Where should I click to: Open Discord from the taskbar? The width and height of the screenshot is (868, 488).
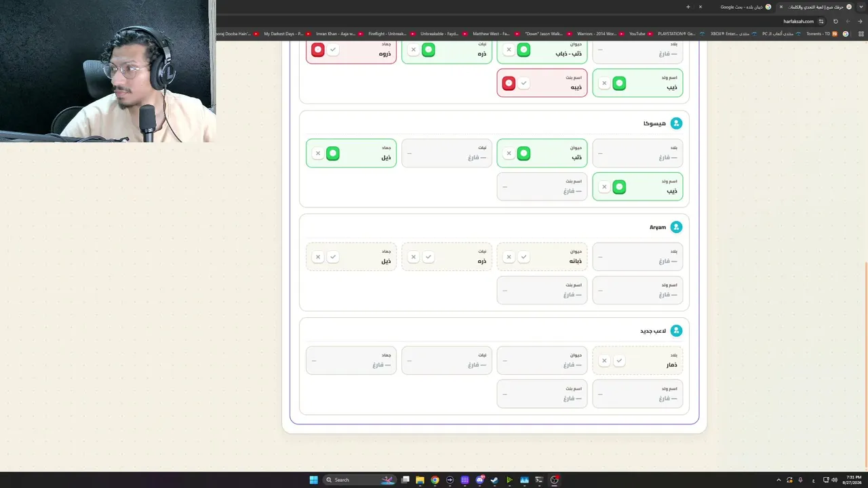point(479,480)
